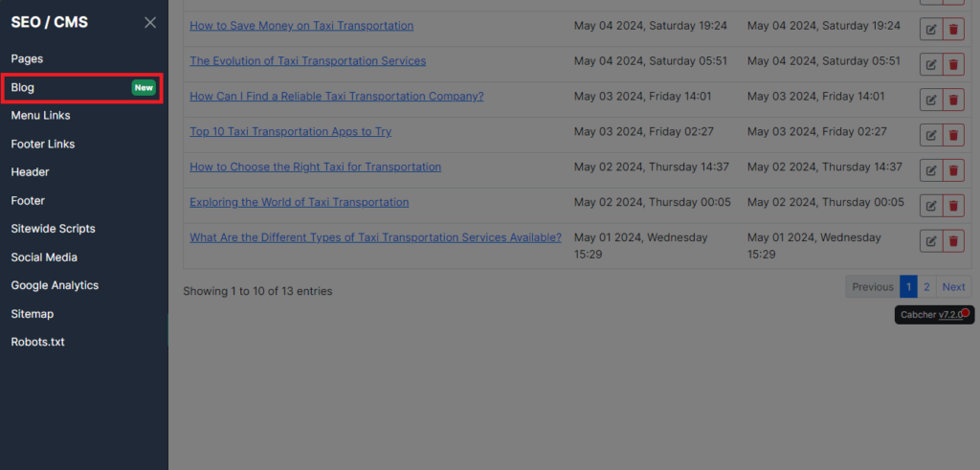
Task: Close the SEO / CMS sidebar panel
Action: (150, 23)
